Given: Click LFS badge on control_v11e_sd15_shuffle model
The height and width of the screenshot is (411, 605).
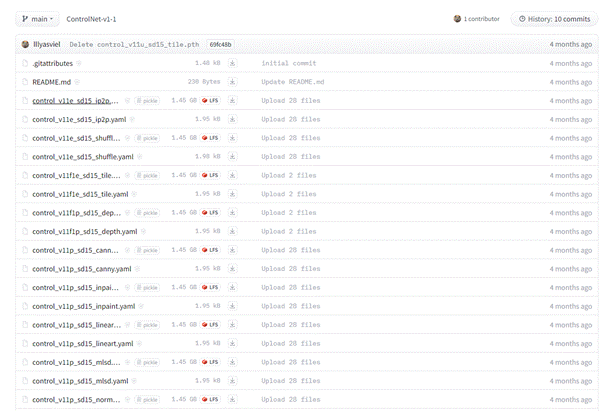Looking at the screenshot, I should [x=210, y=138].
